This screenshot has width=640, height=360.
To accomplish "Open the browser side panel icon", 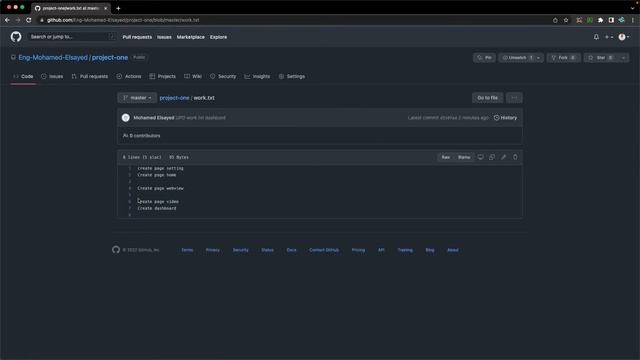I will tap(611, 20).
